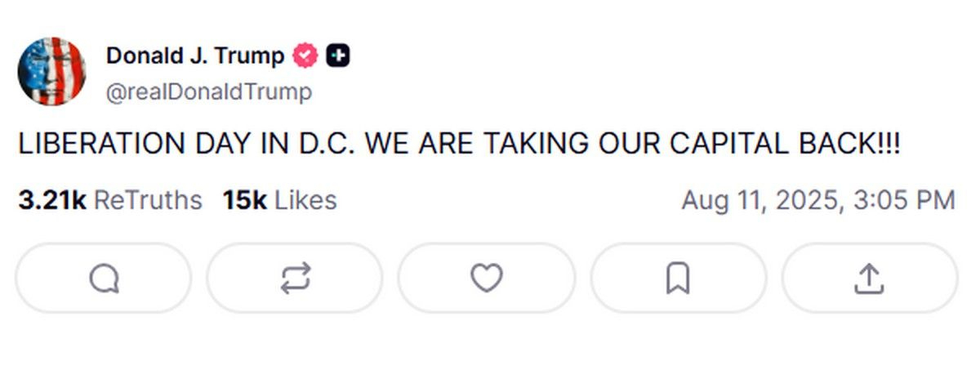Image resolution: width=980 pixels, height=379 pixels.
Task: View the 15k Likes list
Action: pos(278,200)
